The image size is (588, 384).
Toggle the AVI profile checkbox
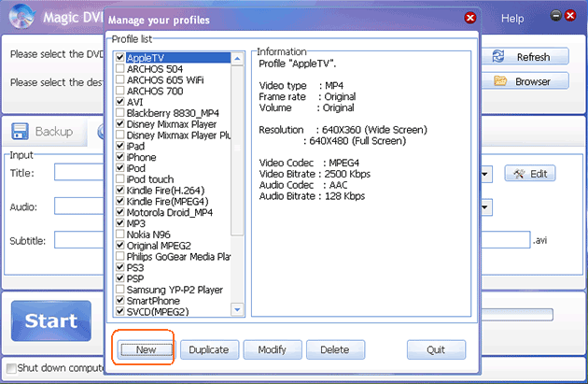point(120,101)
